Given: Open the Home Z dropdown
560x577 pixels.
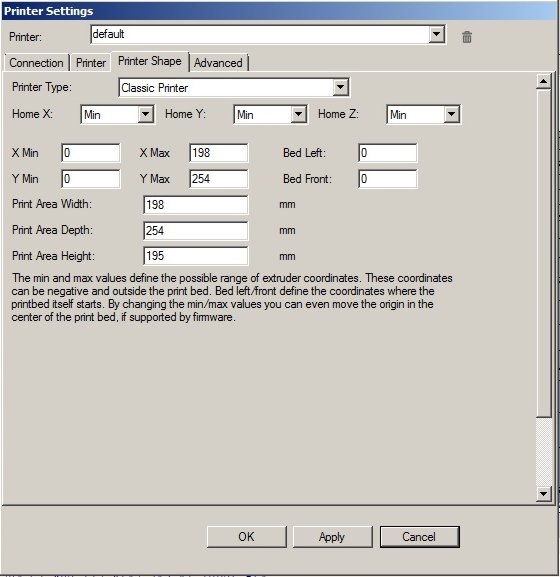Looking at the screenshot, I should [451, 114].
